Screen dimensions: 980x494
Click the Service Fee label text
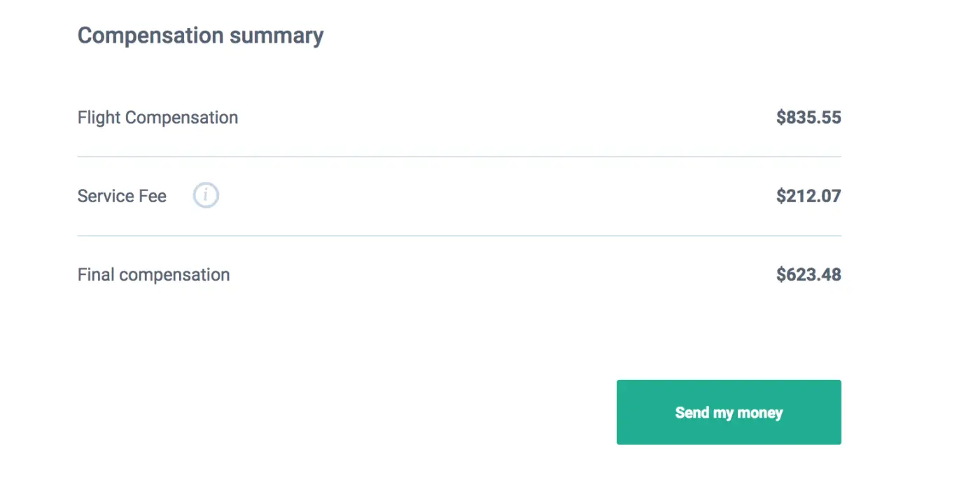[122, 196]
